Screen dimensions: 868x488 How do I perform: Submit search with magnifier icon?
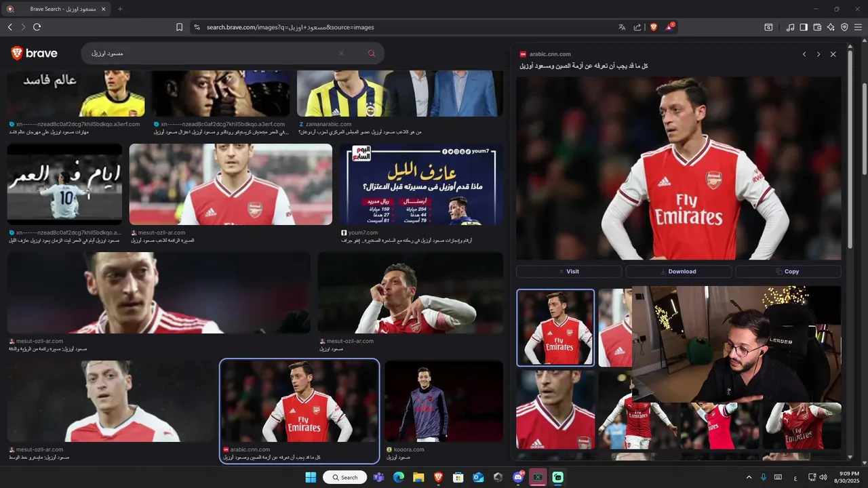(x=372, y=53)
